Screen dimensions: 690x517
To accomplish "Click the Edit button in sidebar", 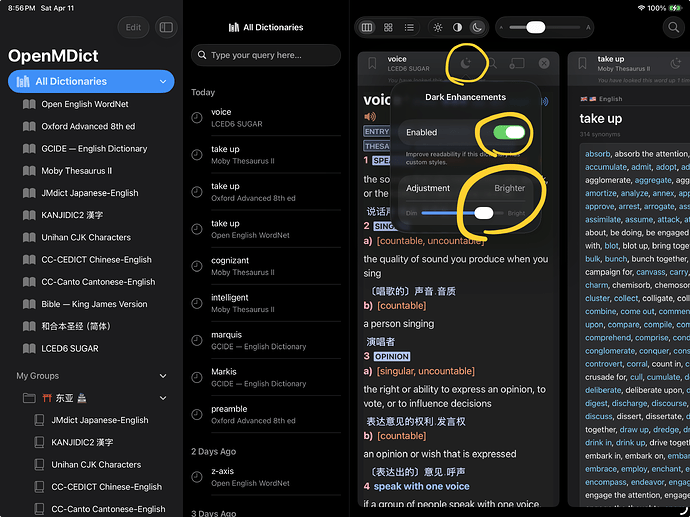I will (x=133, y=27).
